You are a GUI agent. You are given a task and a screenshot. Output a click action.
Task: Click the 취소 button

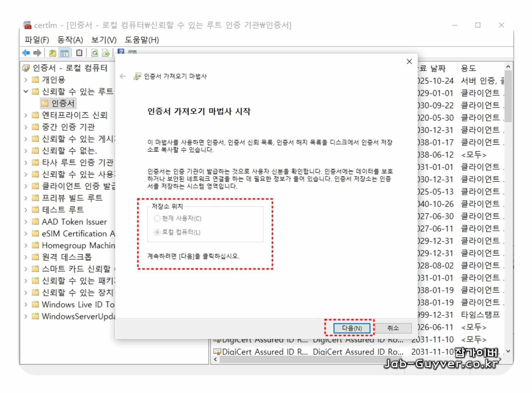point(393,328)
